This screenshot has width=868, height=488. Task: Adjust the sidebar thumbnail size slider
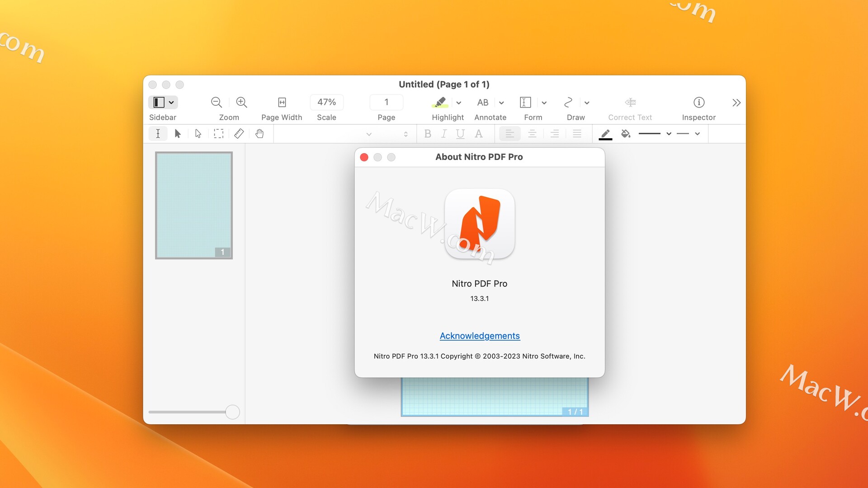[x=232, y=412]
